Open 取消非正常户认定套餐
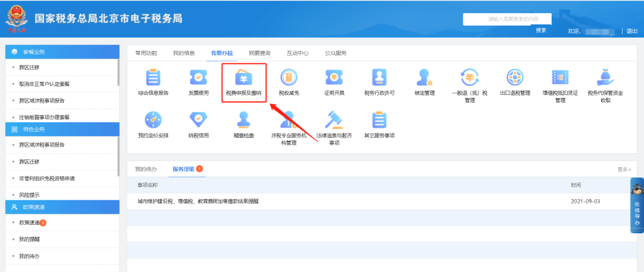 tap(44, 84)
